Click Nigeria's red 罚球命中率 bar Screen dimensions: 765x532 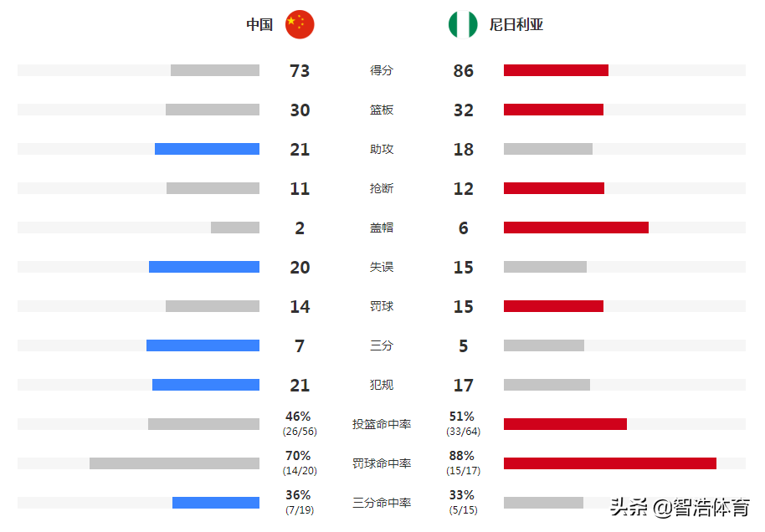(x=610, y=463)
